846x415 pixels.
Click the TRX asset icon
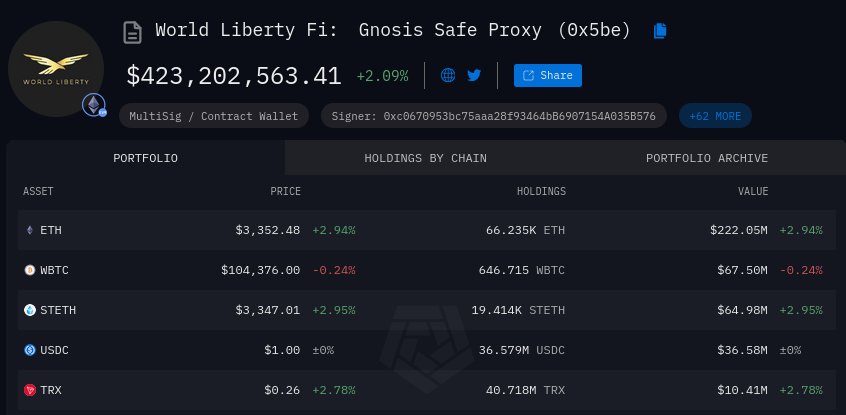[30, 390]
